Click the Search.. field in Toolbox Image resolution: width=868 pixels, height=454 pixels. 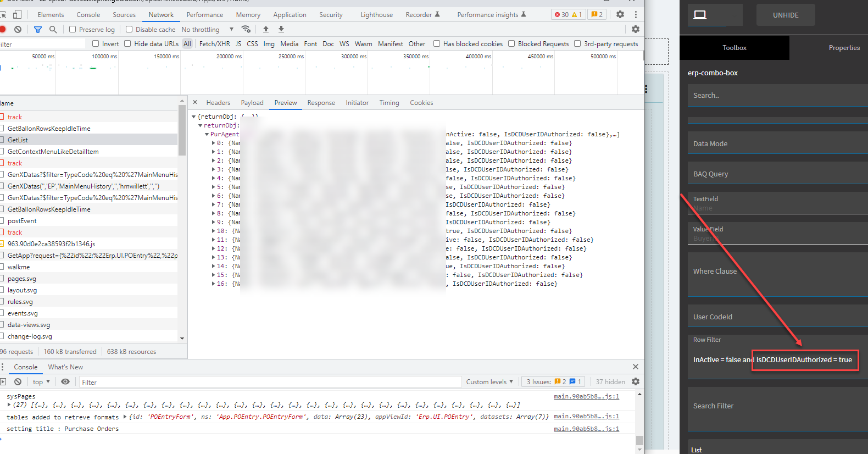click(777, 95)
